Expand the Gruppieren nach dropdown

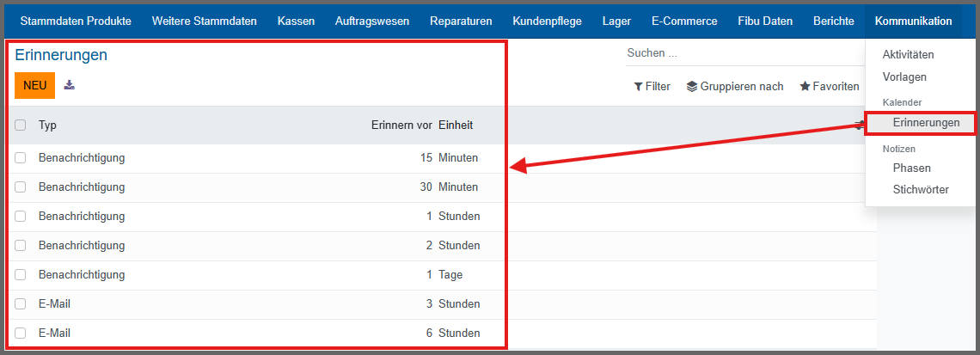(735, 87)
